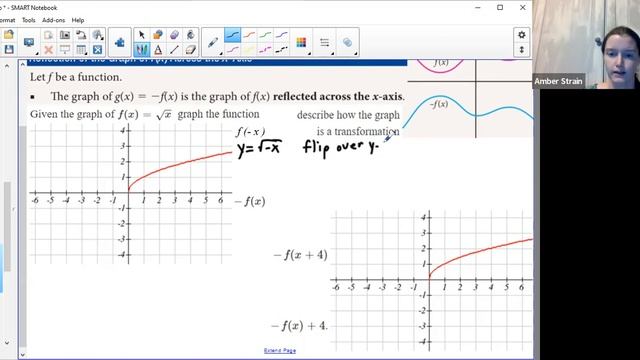Click the blue −f(x) wave graph

(468, 112)
